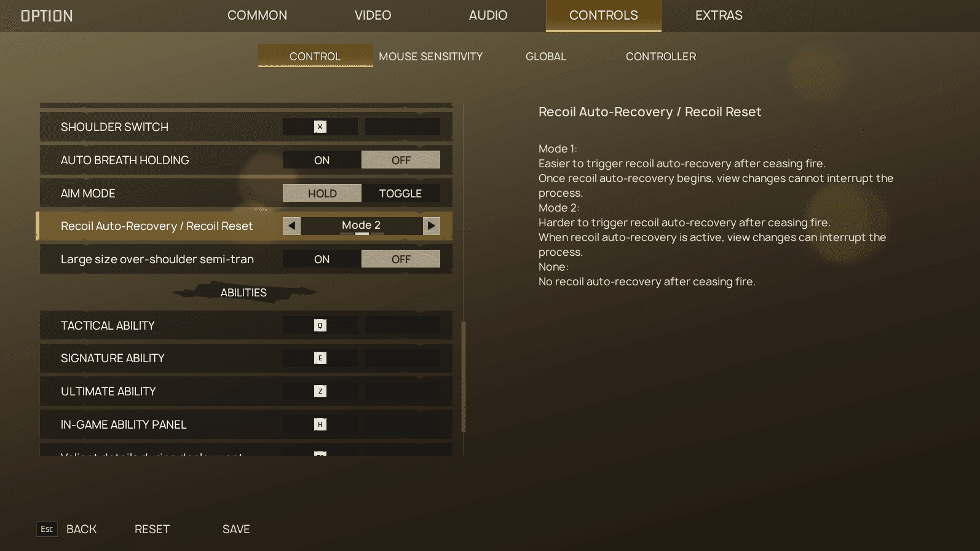Image resolution: width=980 pixels, height=551 pixels.
Task: Select the Recoil Auto-Recovery / Recoil Reset row label
Action: (x=157, y=226)
